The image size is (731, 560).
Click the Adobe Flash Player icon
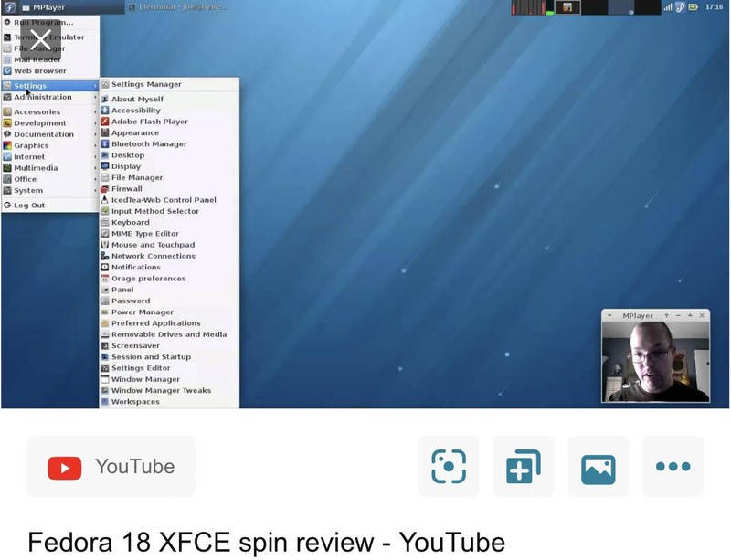105,122
